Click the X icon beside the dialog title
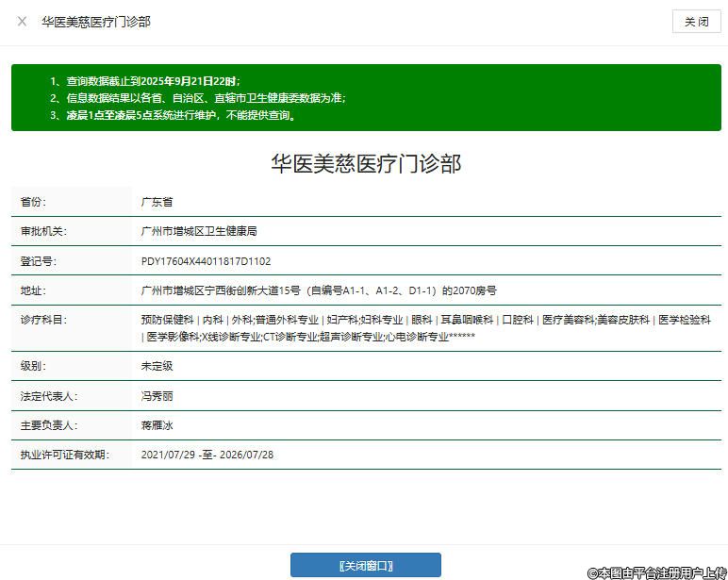This screenshot has width=728, height=580. click(22, 22)
